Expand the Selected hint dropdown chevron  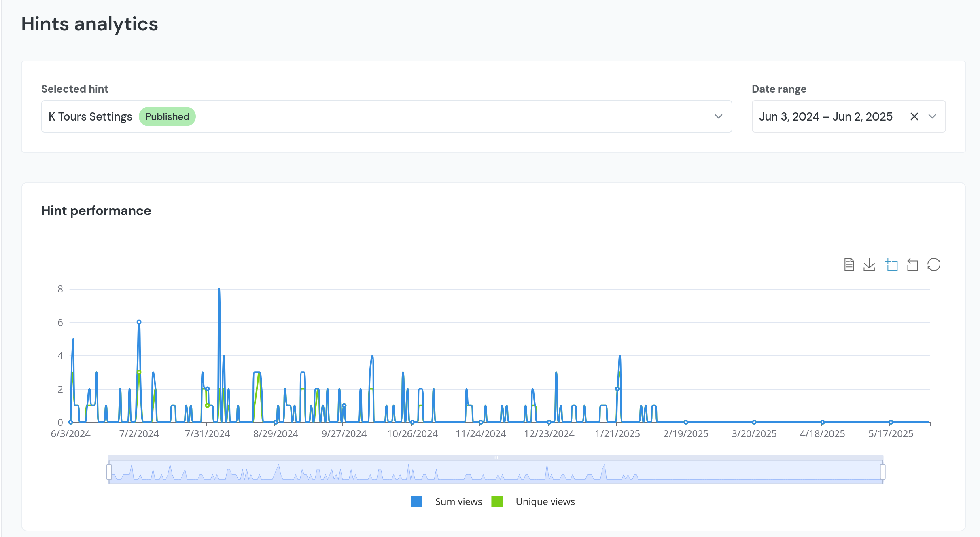[718, 116]
